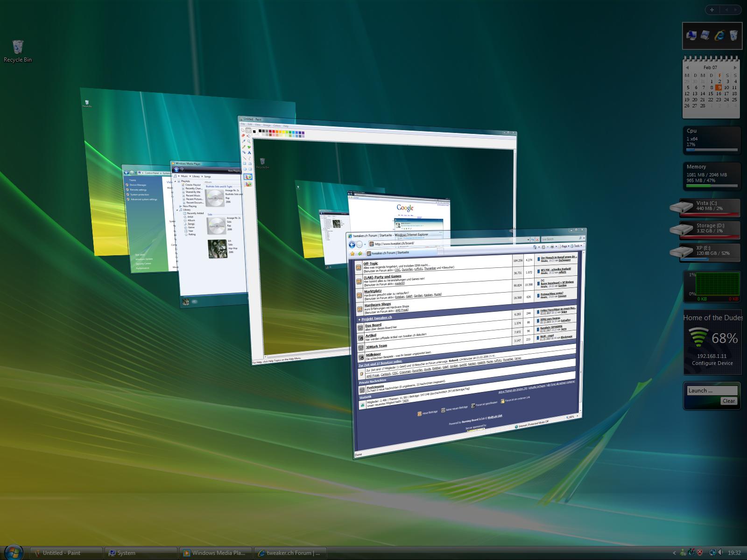The image size is (747, 560).
Task: Click the Clear button in launch gadget
Action: [728, 401]
